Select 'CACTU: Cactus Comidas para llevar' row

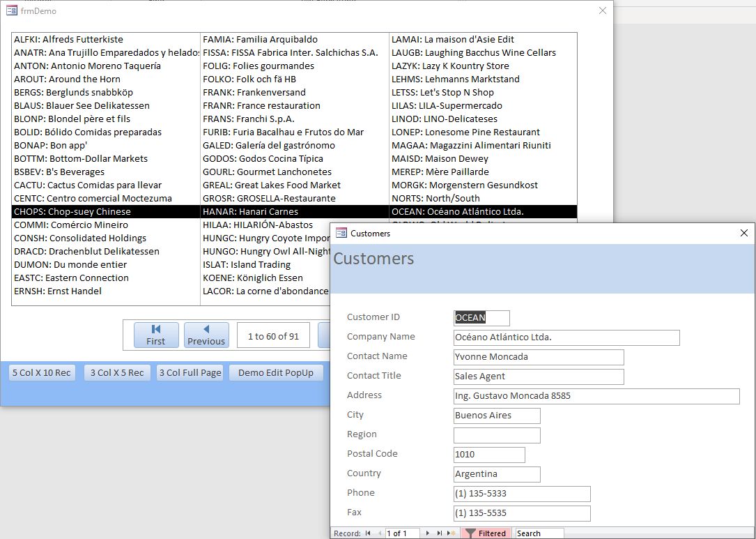[106, 185]
